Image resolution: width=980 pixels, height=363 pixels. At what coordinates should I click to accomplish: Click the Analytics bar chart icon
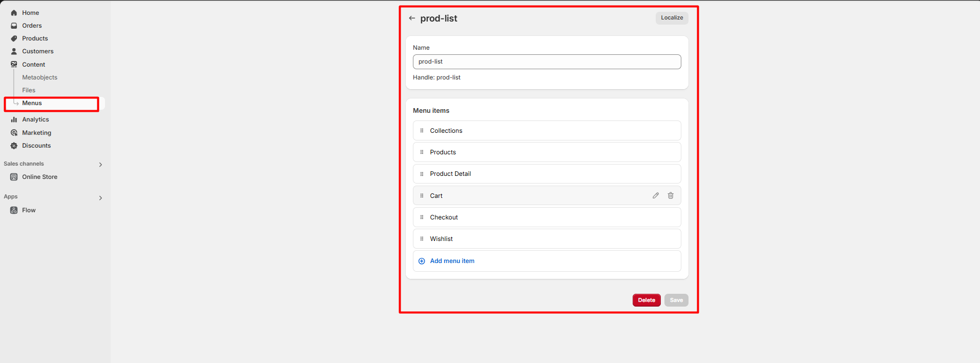click(14, 119)
